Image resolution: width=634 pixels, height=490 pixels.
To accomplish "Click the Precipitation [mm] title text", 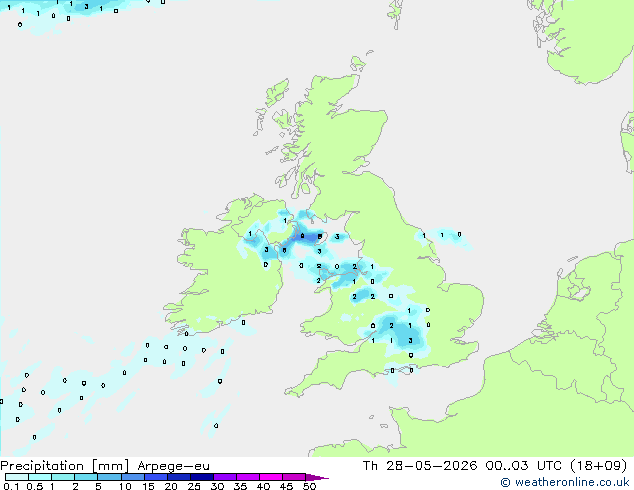I will coord(65,466).
